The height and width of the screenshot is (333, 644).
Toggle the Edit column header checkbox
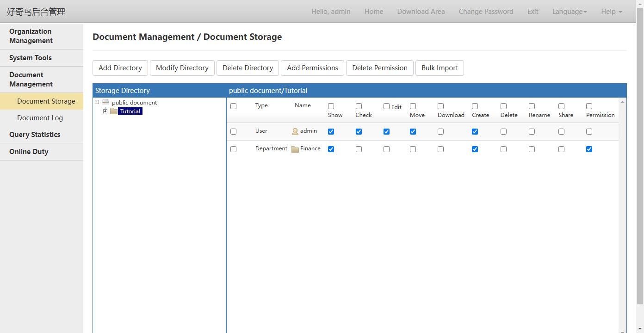tap(386, 106)
